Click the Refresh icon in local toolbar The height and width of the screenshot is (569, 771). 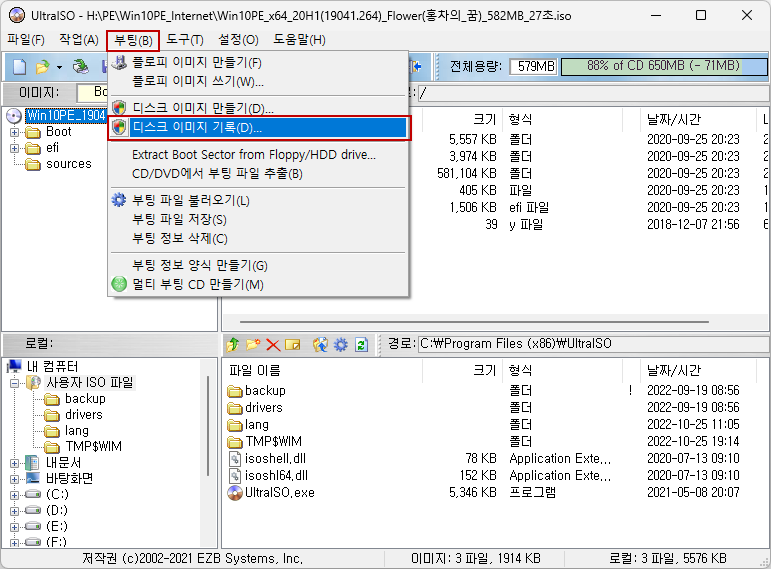361,345
